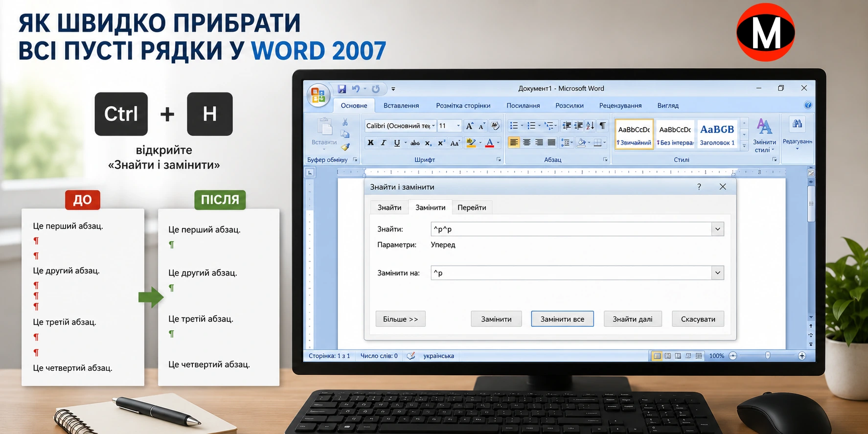Open the Вставлення ribbon tab
868x434 pixels.
coord(401,105)
